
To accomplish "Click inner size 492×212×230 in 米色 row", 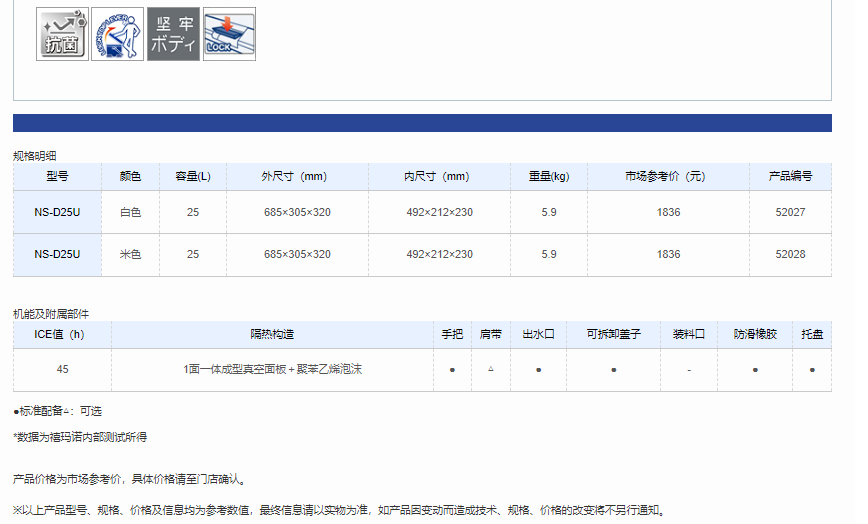I will tap(440, 255).
